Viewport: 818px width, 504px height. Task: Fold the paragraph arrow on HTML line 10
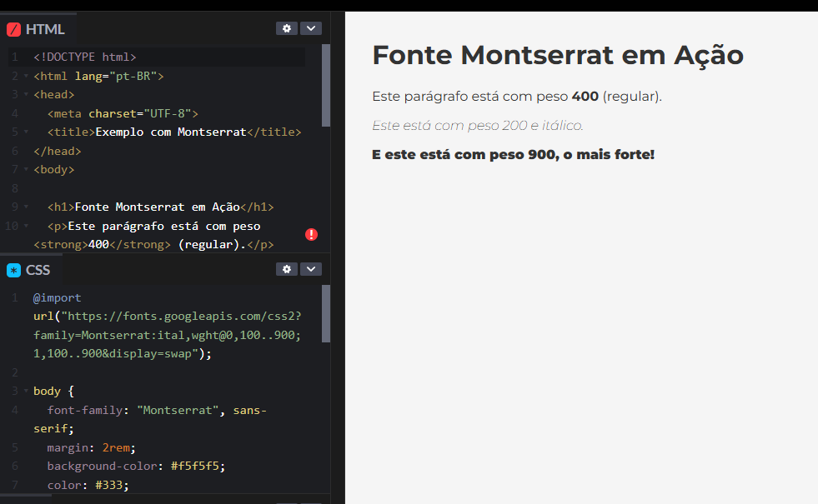point(26,227)
